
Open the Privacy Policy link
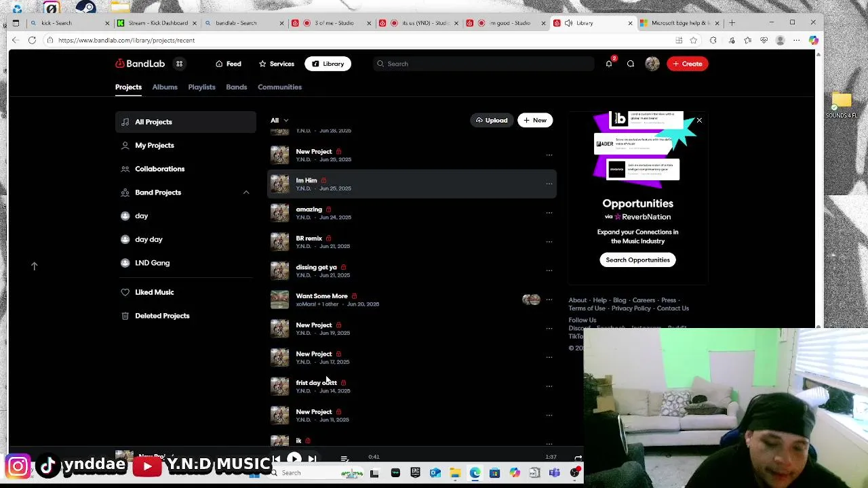click(631, 308)
